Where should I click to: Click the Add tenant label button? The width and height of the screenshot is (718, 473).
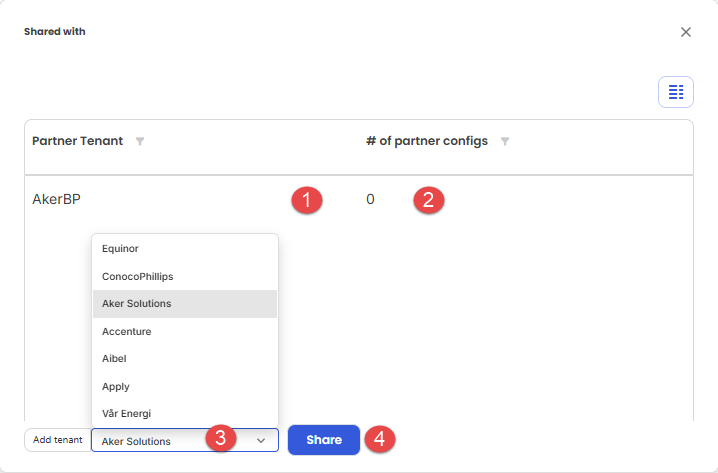(x=58, y=440)
